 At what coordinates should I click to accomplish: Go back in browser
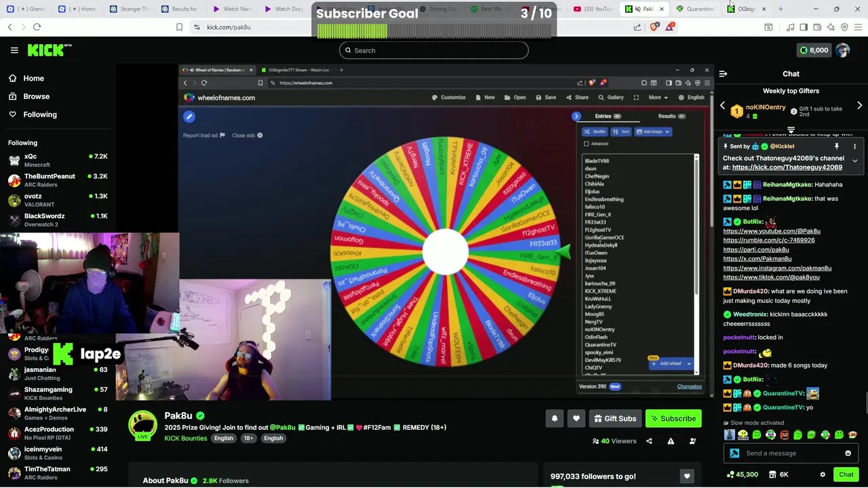(x=9, y=27)
